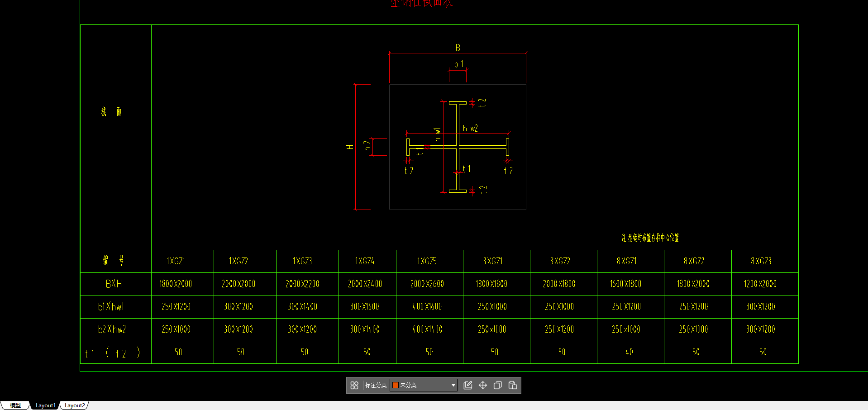
Task: Open the annotation category grid icon
Action: click(354, 385)
